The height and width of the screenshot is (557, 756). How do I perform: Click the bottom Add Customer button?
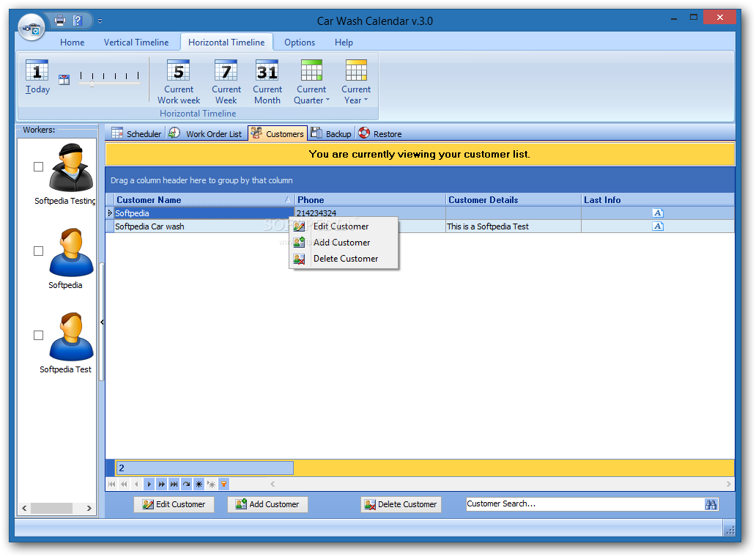pos(267,504)
